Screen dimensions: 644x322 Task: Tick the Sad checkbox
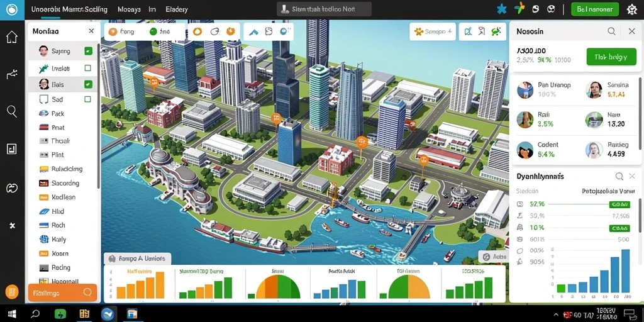point(87,99)
